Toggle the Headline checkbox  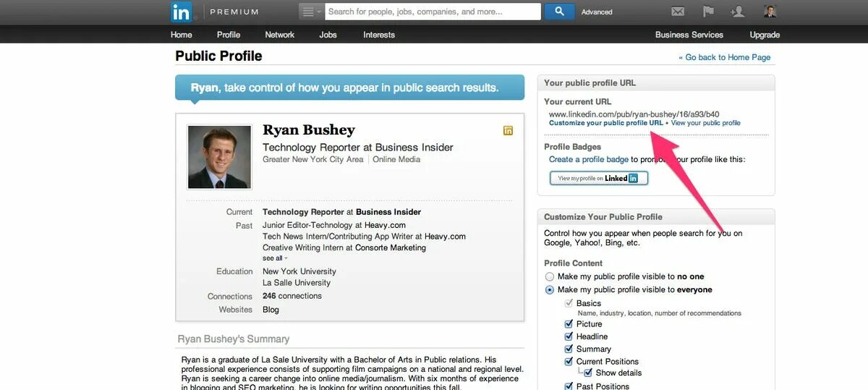click(x=569, y=336)
